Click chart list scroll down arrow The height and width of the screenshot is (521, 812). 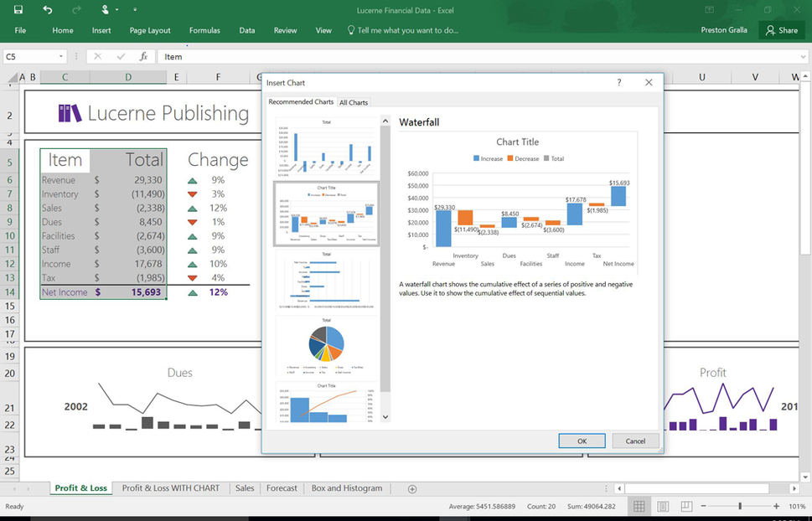point(385,416)
